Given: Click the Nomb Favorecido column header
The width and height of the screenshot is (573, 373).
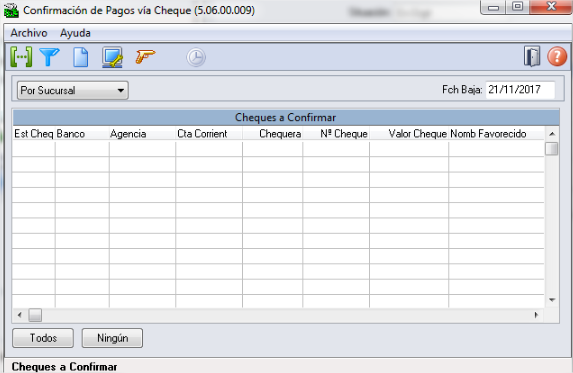Looking at the screenshot, I should (496, 134).
